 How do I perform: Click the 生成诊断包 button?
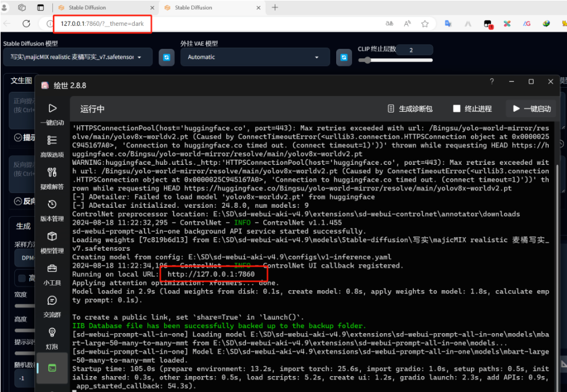(x=410, y=109)
